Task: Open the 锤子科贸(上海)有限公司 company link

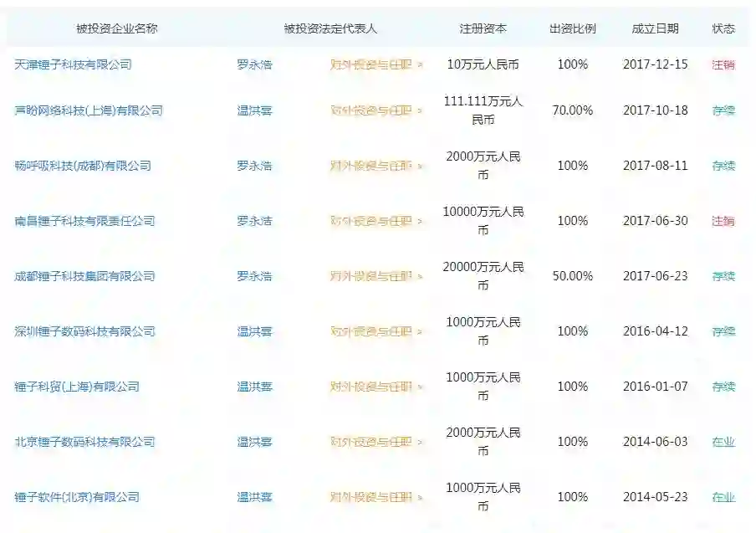Action: point(77,387)
